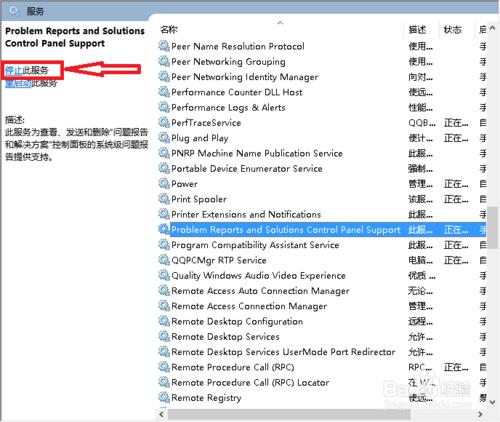This screenshot has height=422, width=500.
Task: Click the status cell of PerfTraceService
Action: [x=456, y=123]
